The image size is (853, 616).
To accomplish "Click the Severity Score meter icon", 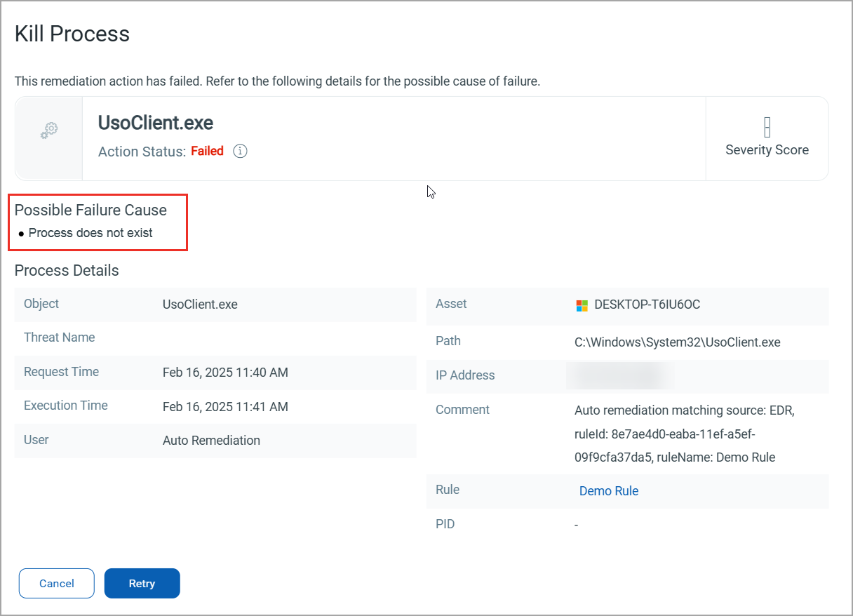I will [767, 126].
